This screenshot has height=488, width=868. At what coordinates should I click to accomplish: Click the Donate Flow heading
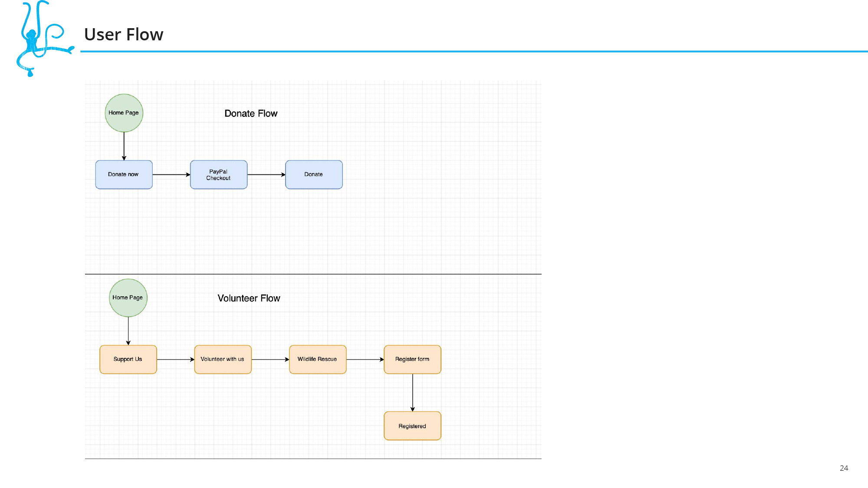[x=251, y=114]
